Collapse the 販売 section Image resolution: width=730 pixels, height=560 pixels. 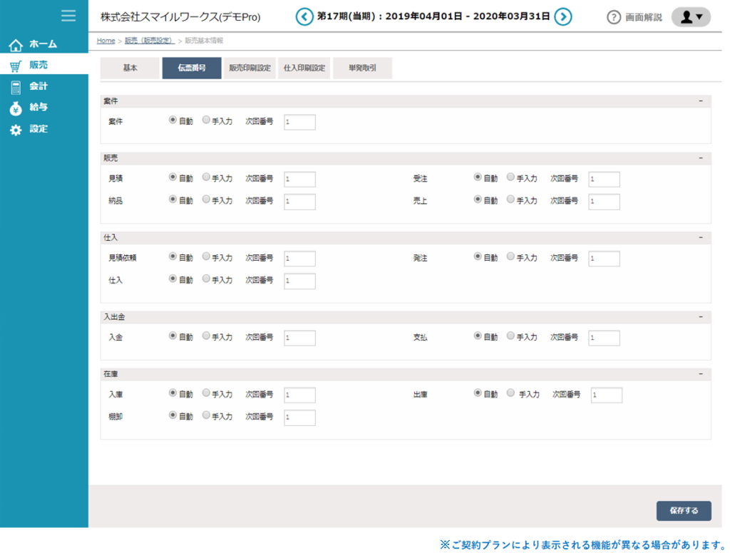click(701, 158)
